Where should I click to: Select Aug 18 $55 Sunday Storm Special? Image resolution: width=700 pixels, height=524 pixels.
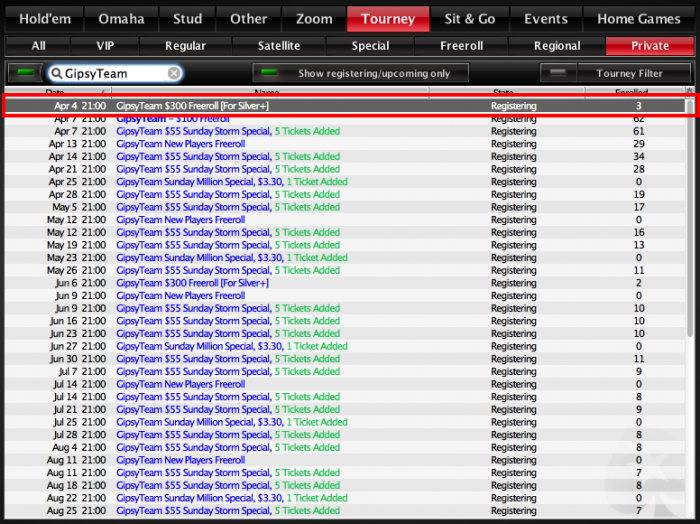click(x=345, y=485)
